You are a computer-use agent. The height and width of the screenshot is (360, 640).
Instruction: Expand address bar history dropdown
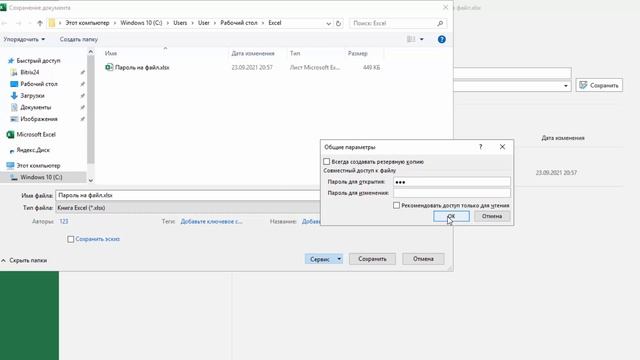click(x=328, y=23)
